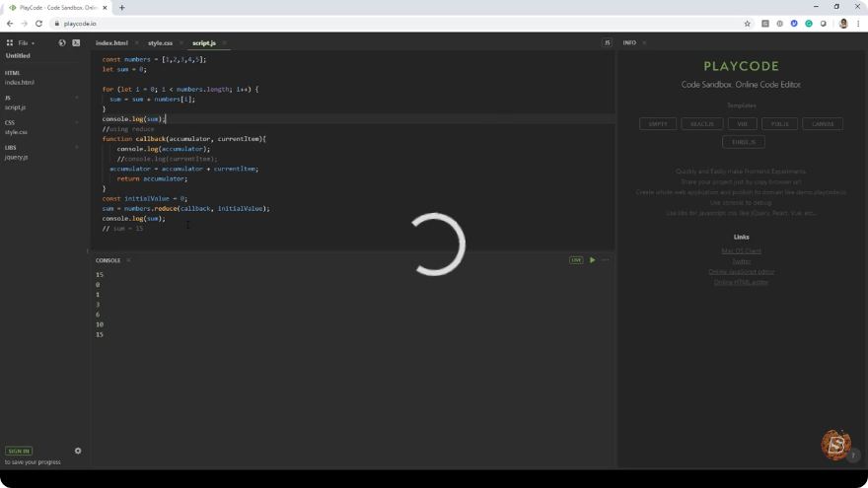Close the INFO panel tab

644,42
